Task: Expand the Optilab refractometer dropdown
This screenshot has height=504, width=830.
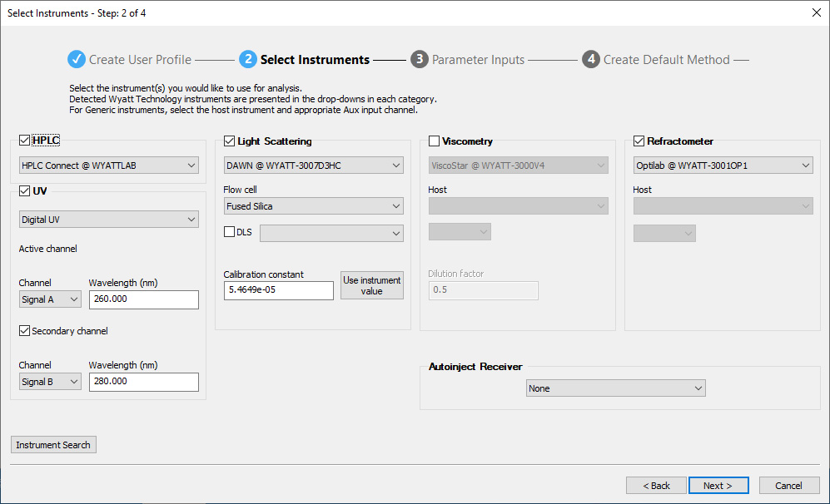Action: [723, 166]
